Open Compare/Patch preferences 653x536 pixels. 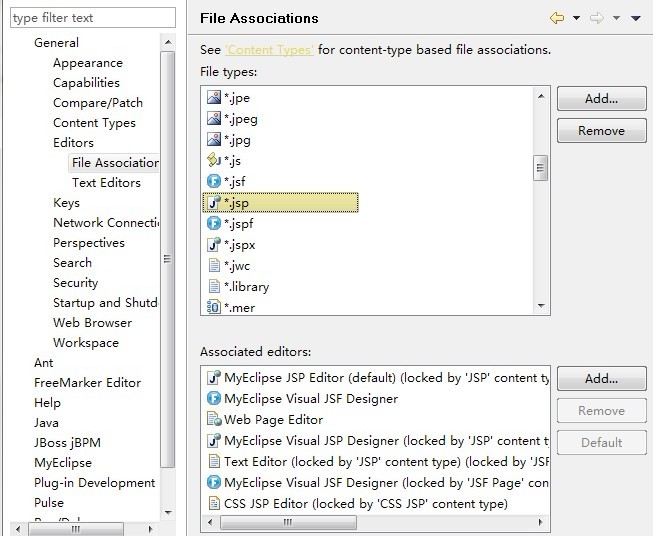[x=98, y=103]
